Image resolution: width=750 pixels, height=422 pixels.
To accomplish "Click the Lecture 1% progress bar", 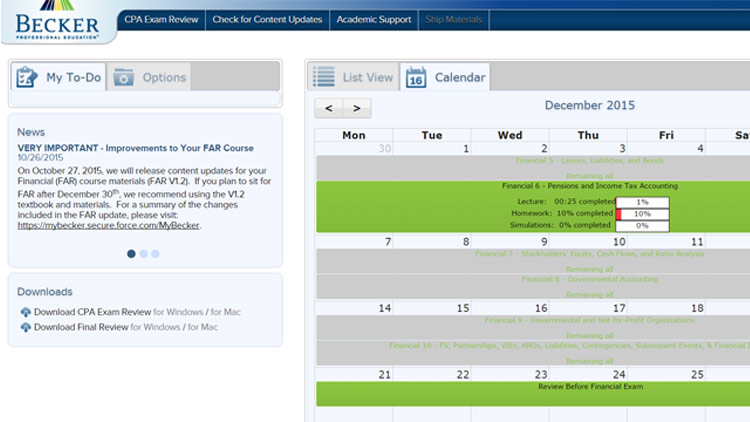I will (x=642, y=202).
